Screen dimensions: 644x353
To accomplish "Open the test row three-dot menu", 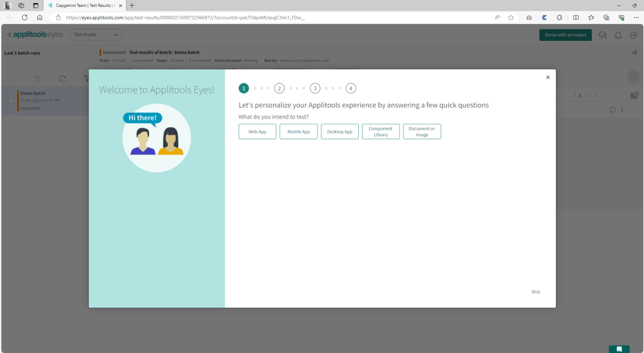I will click(x=622, y=110).
